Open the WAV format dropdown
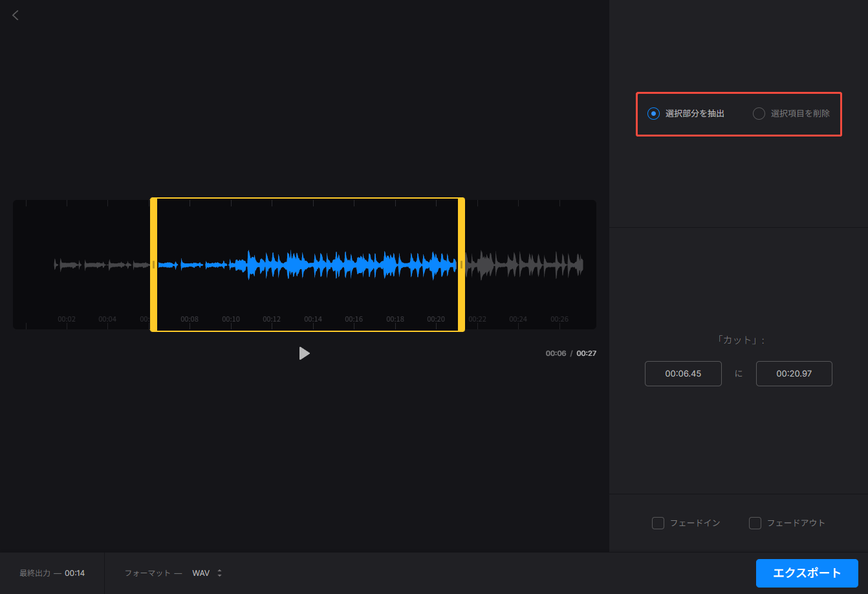This screenshot has height=594, width=868. tap(207, 573)
